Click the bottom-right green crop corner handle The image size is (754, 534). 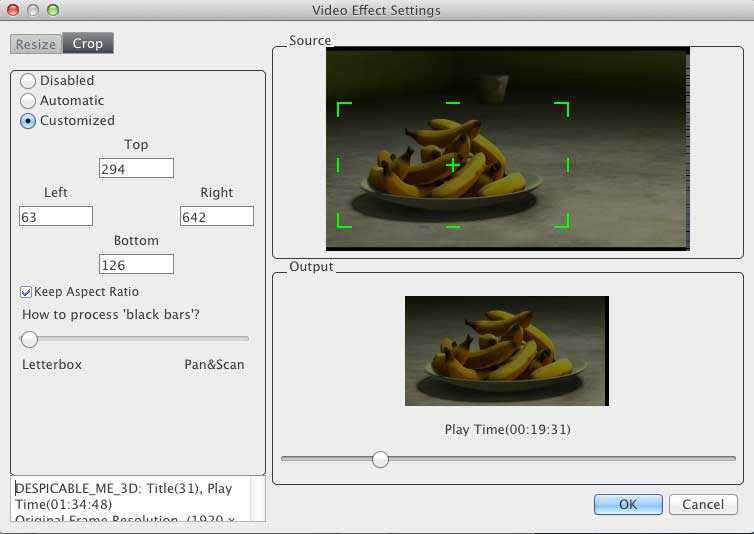pyautogui.click(x=562, y=220)
